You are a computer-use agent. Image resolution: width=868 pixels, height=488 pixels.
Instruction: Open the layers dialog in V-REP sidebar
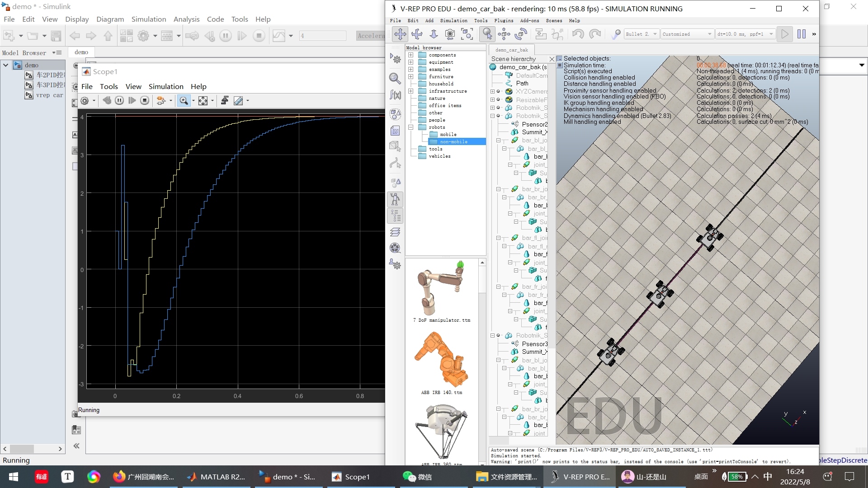[396, 231]
